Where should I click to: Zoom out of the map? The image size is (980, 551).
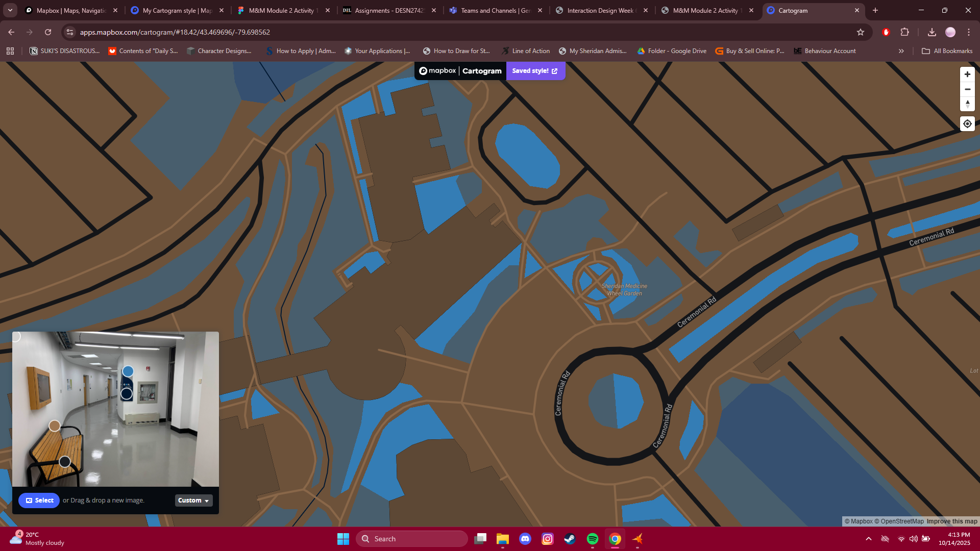point(967,89)
